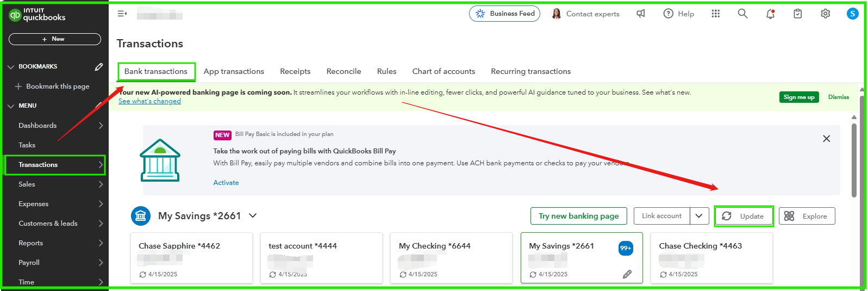868x291 pixels.
Task: Open the Help circle icon
Action: click(668, 14)
